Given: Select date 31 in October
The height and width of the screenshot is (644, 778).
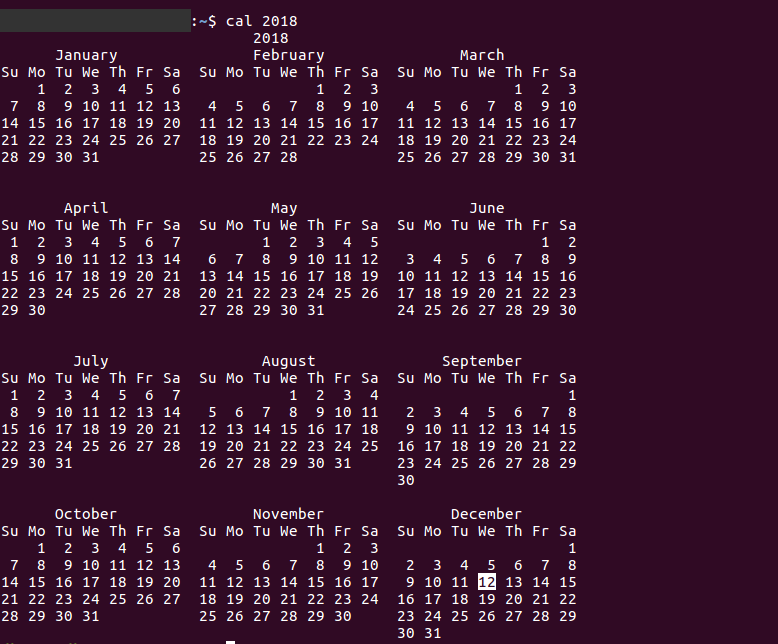Looking at the screenshot, I should point(91,616).
